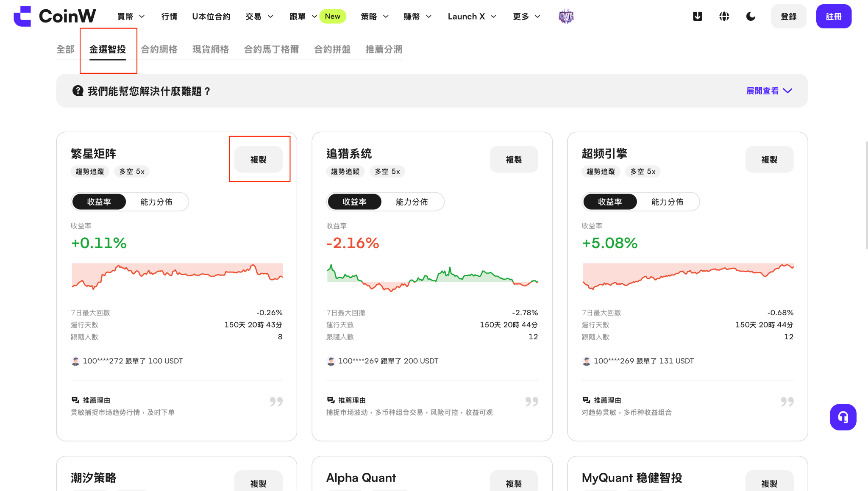868x491 pixels.
Task: Click the +5.08% yield value
Action: [x=610, y=243]
